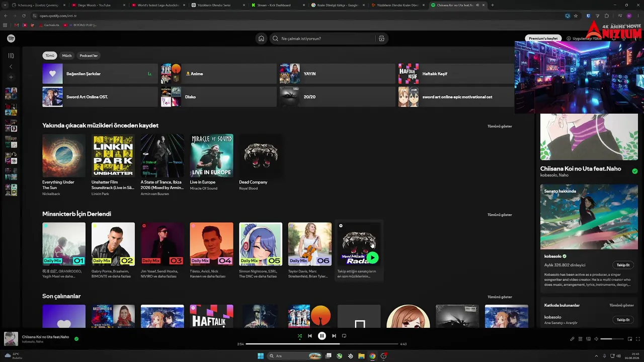644x362 pixels.
Task: Open the 20/20 shortcut
Action: (x=337, y=97)
